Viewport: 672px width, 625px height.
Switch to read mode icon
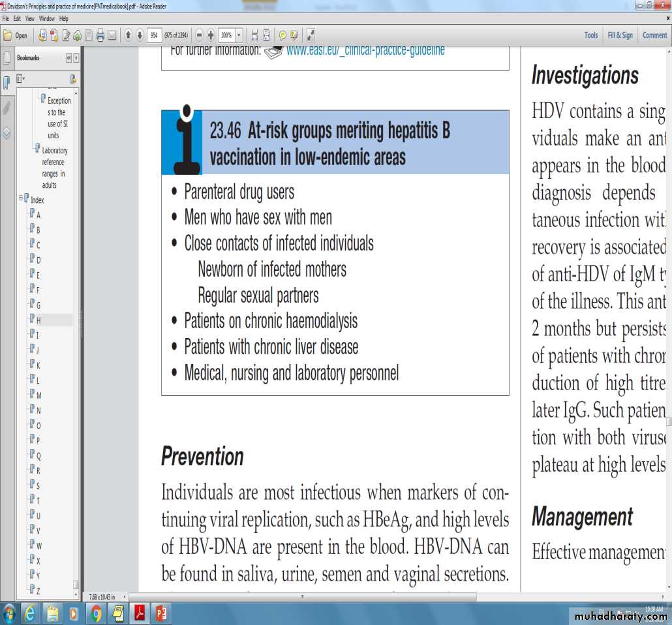click(x=311, y=35)
